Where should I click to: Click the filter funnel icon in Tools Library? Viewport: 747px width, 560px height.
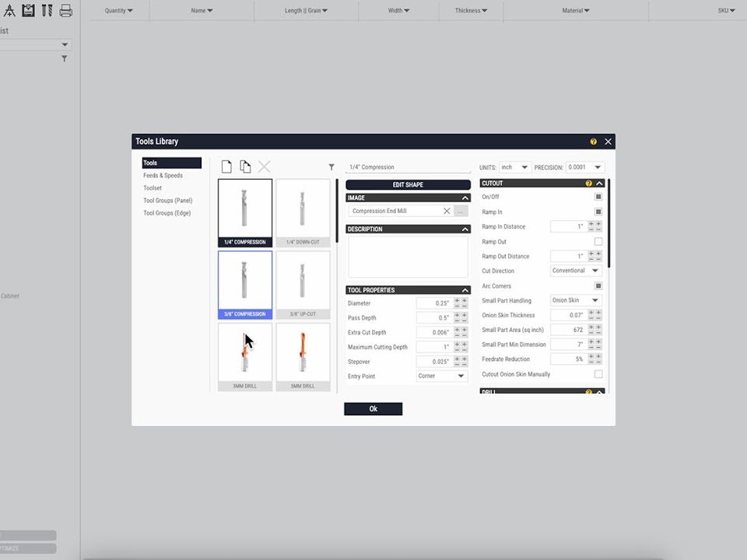tap(331, 167)
